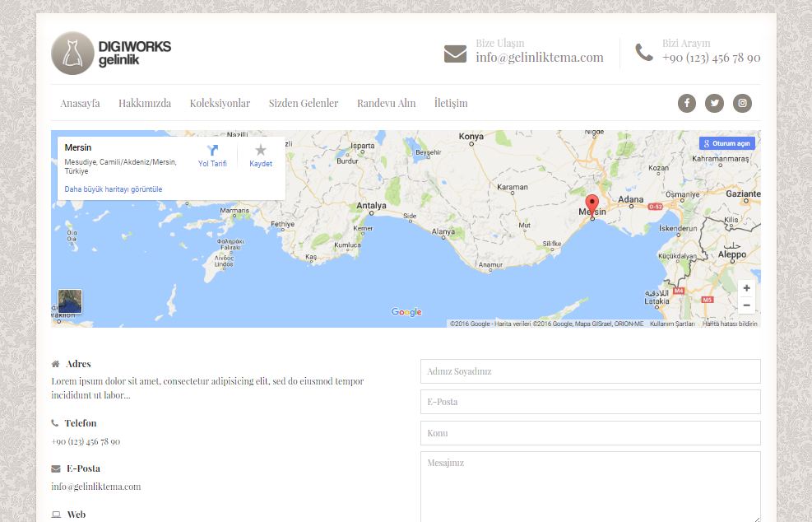Image resolution: width=812 pixels, height=522 pixels.
Task: Click the Yol Tarifi directions icon on map
Action: point(212,151)
